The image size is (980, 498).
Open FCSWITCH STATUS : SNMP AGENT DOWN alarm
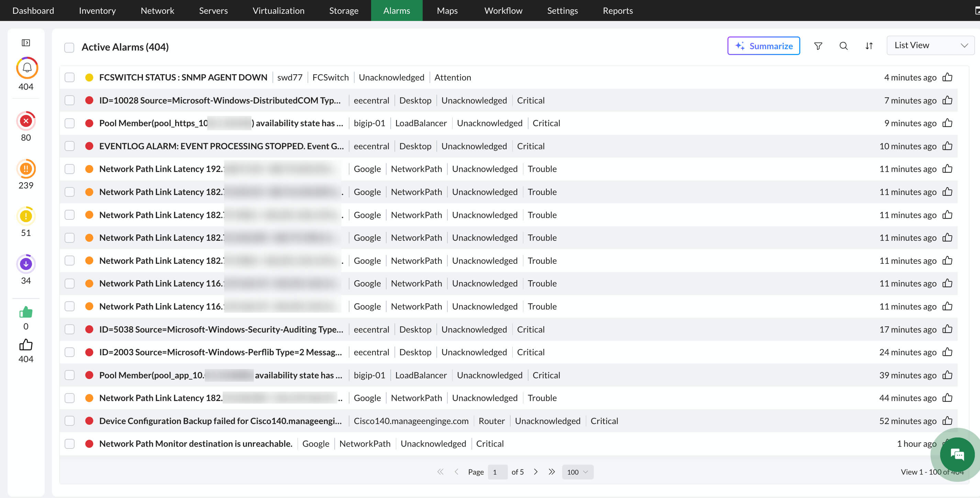point(183,77)
